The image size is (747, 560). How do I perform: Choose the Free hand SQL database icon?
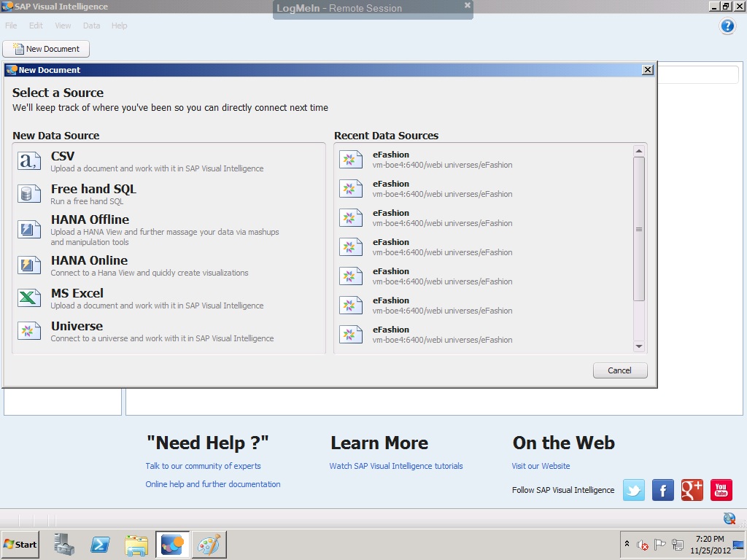coord(29,194)
